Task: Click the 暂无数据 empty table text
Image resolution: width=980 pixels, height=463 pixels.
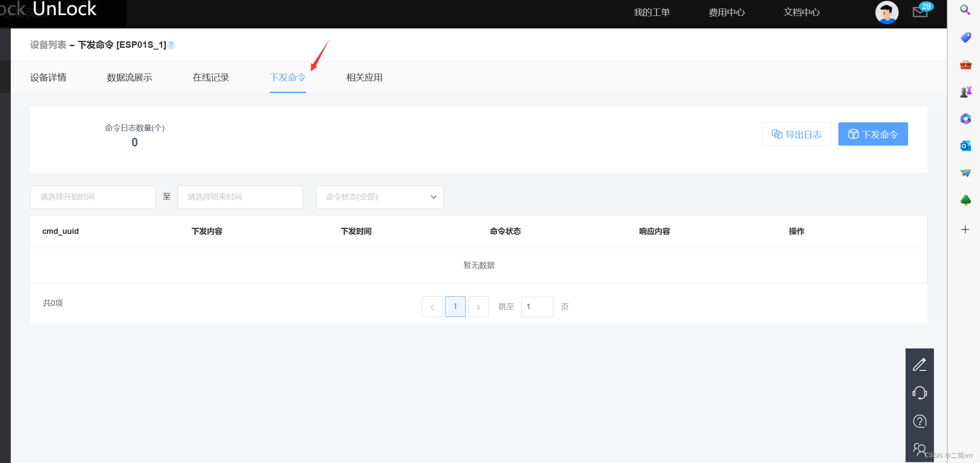Action: coord(479,265)
